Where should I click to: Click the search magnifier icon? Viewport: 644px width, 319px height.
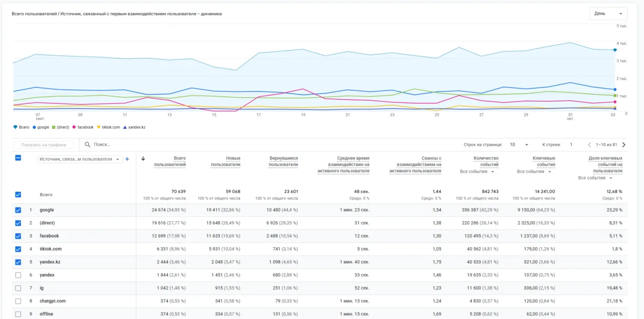click(87, 144)
